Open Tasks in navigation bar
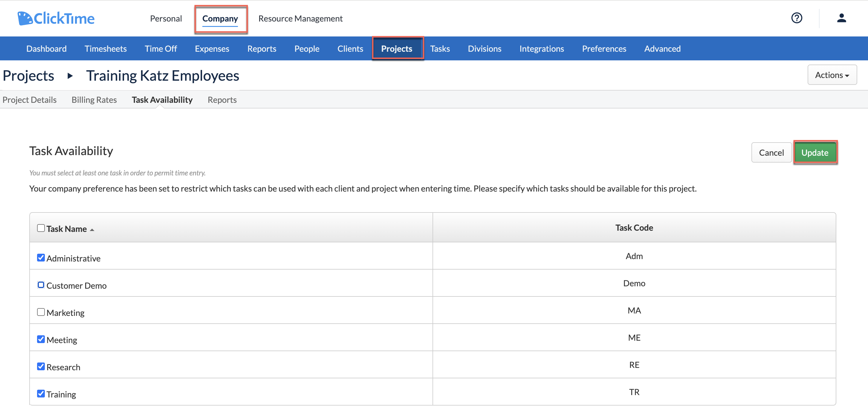Viewport: 868px width, 413px height. tap(440, 48)
